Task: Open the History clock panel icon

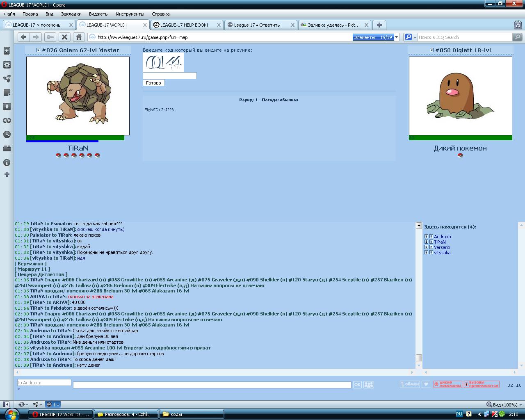Action: pos(7,135)
